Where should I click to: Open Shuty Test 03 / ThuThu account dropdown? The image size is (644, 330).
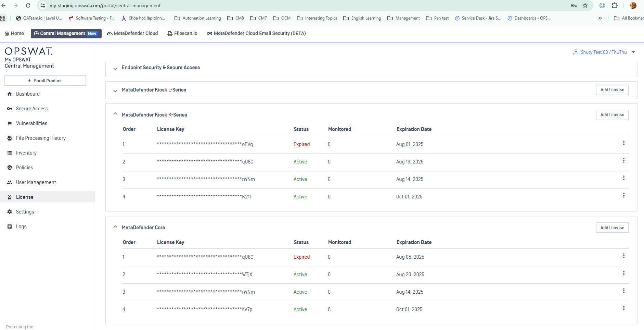pos(604,52)
